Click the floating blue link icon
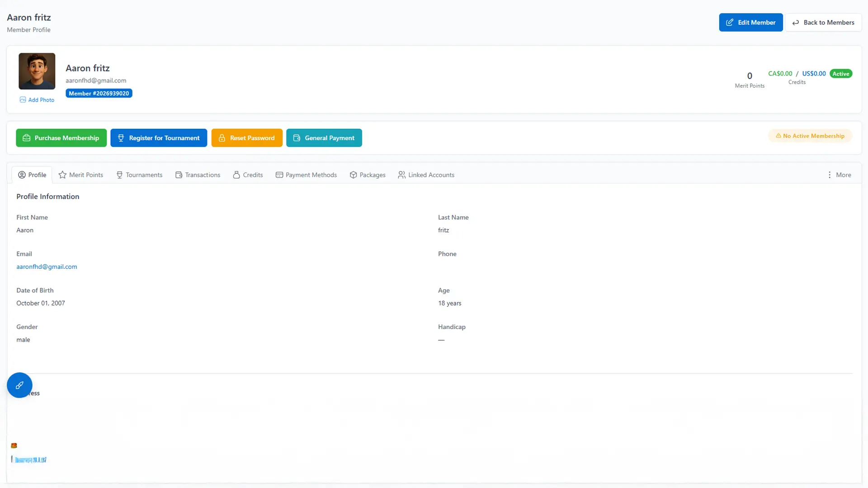This screenshot has width=868, height=488. (19, 385)
